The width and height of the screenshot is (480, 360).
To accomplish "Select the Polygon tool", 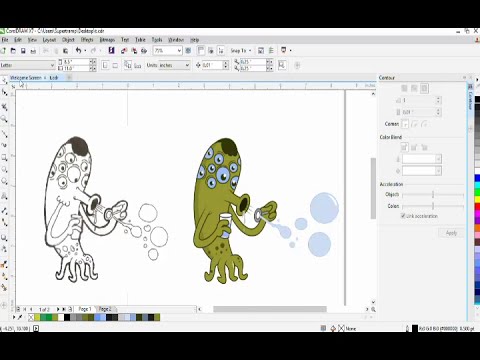I will pos(4,181).
